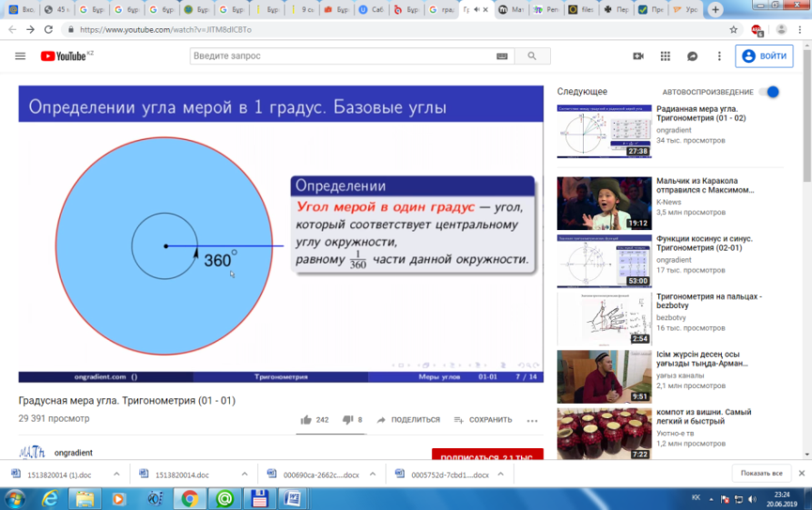Open the Chrome profile avatar
Screen dimensions: 812x510
pos(781,29)
